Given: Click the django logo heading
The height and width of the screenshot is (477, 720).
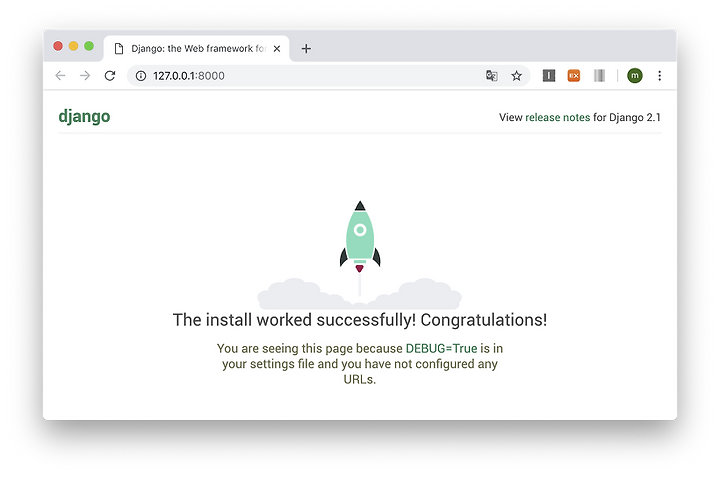Looking at the screenshot, I should coord(84,116).
